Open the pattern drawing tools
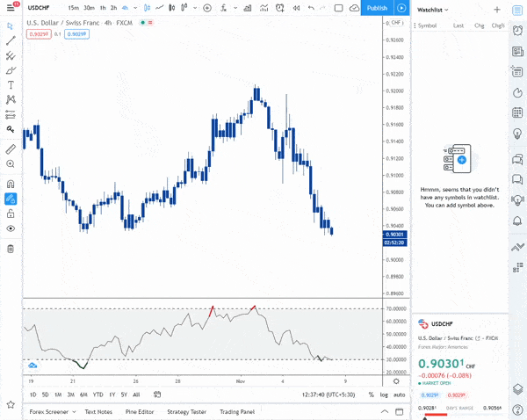This screenshot has width=527, height=420. (11, 99)
